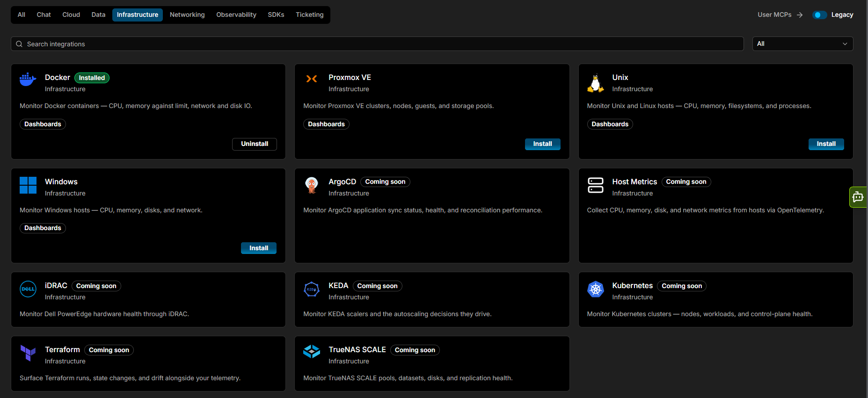The height and width of the screenshot is (398, 868).
Task: Click the Terraform card title
Action: [x=62, y=350]
